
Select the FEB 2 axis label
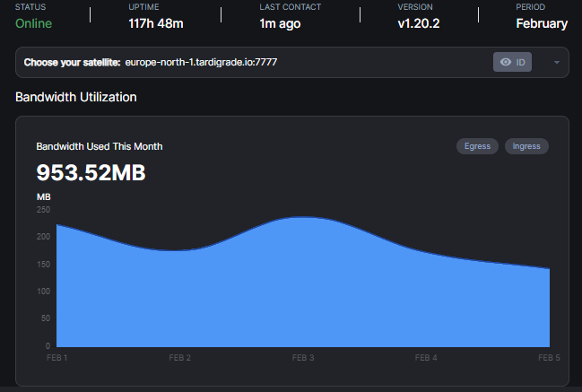click(x=180, y=358)
